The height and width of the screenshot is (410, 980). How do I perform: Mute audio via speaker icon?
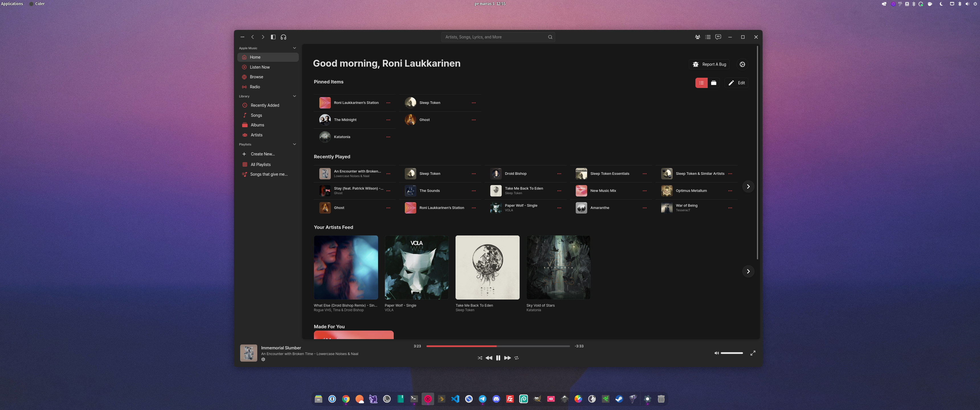pyautogui.click(x=716, y=353)
